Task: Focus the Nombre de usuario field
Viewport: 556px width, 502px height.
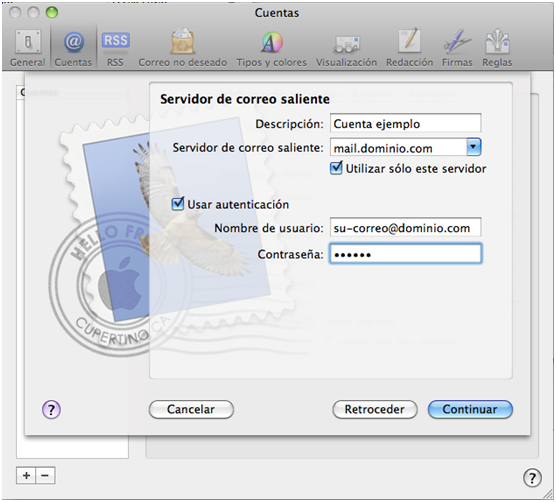Action: click(x=405, y=227)
